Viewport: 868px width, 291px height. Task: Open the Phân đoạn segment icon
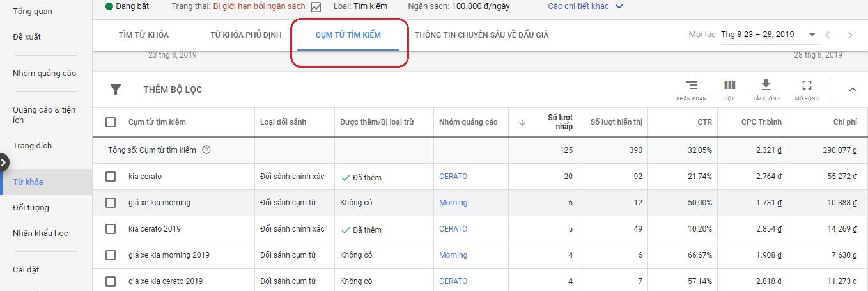pos(692,85)
